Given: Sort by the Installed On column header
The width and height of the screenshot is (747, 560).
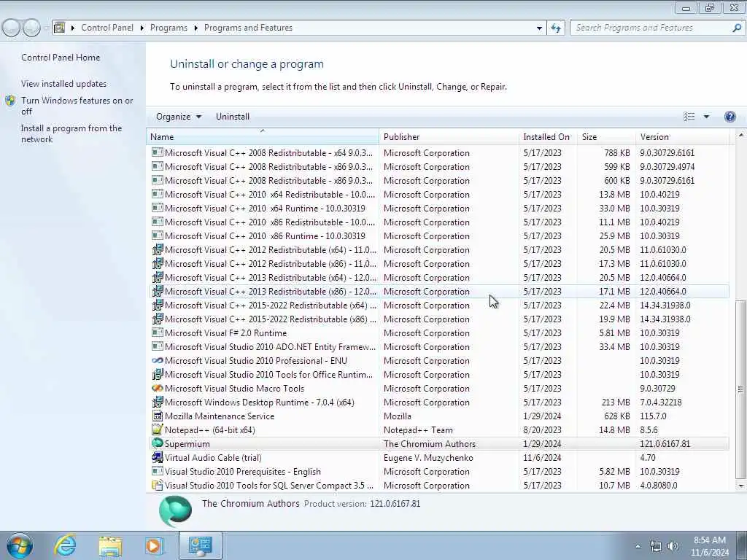Looking at the screenshot, I should pyautogui.click(x=549, y=136).
